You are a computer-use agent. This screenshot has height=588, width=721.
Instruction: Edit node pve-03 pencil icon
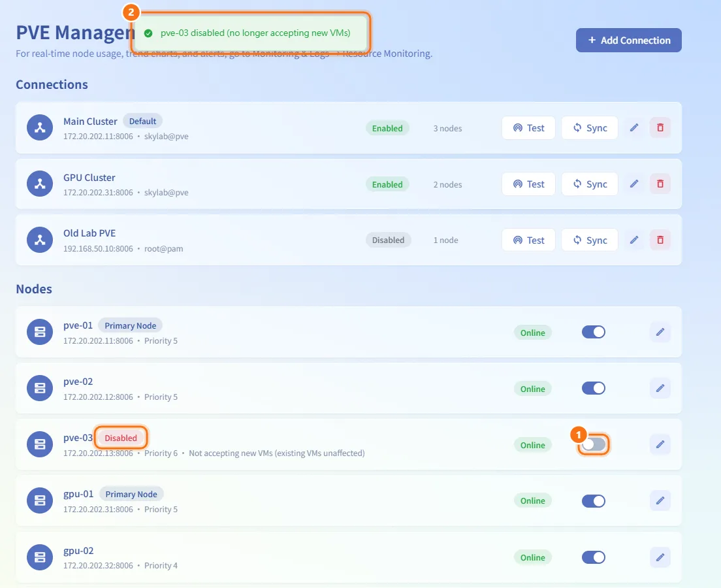pos(660,444)
